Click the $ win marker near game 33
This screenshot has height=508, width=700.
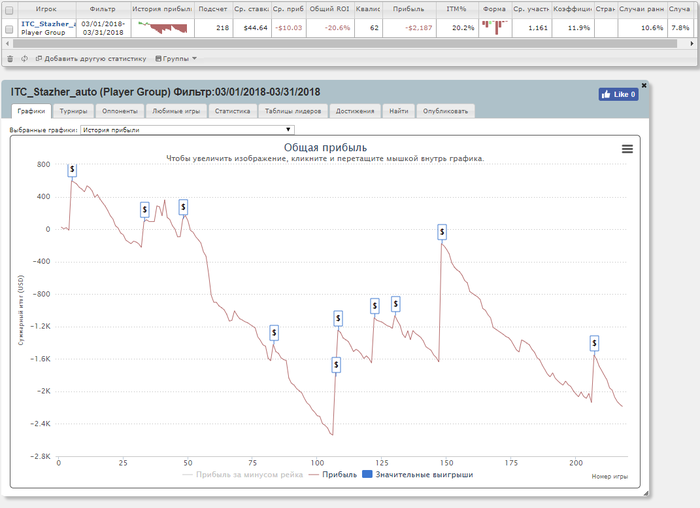[144, 209]
